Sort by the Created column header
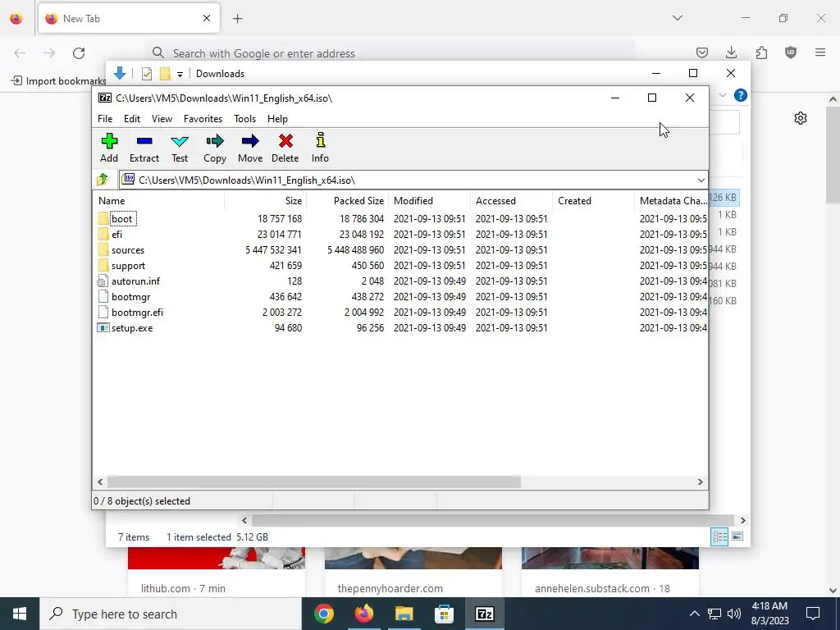840x630 pixels. pyautogui.click(x=593, y=201)
